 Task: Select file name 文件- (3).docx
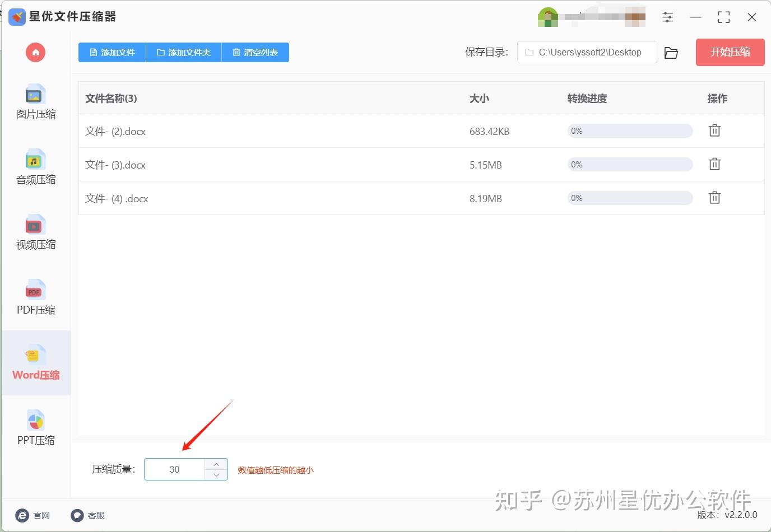click(115, 165)
